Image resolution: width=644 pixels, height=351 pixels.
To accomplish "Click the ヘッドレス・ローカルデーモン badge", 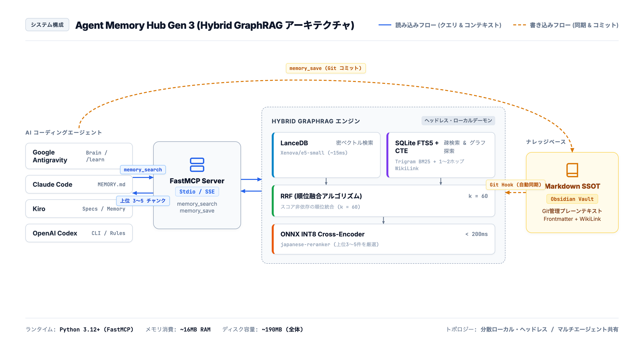I will pos(458,120).
